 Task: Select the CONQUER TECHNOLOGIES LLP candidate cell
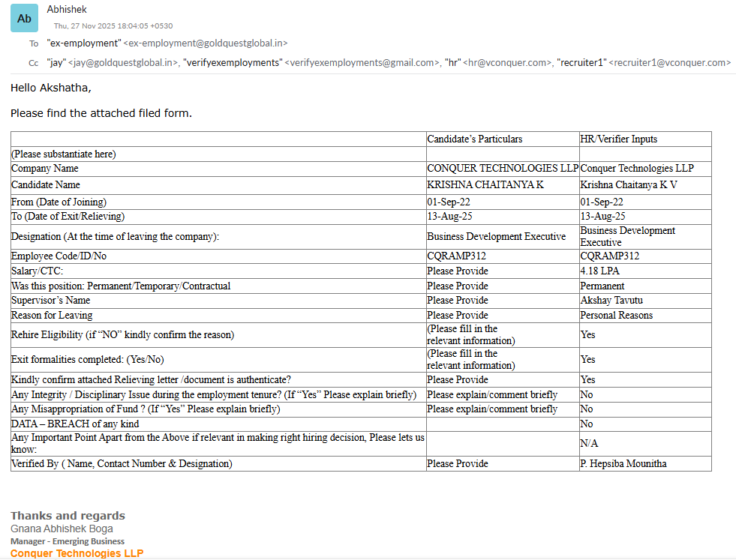[503, 169]
